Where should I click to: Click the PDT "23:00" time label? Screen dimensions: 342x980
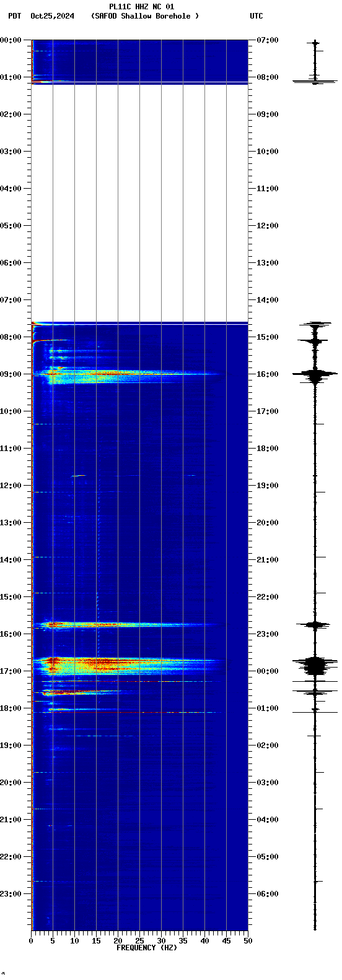click(11, 894)
